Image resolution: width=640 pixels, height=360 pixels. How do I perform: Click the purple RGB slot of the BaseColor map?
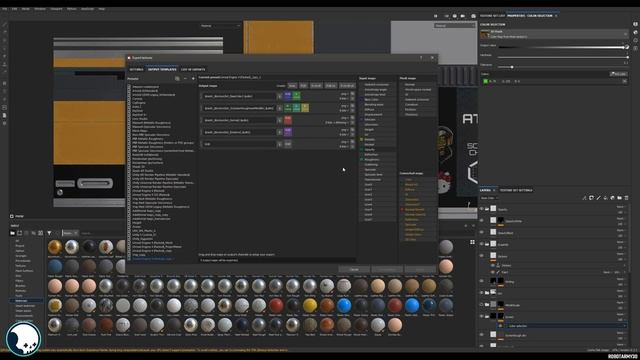pyautogui.click(x=288, y=96)
